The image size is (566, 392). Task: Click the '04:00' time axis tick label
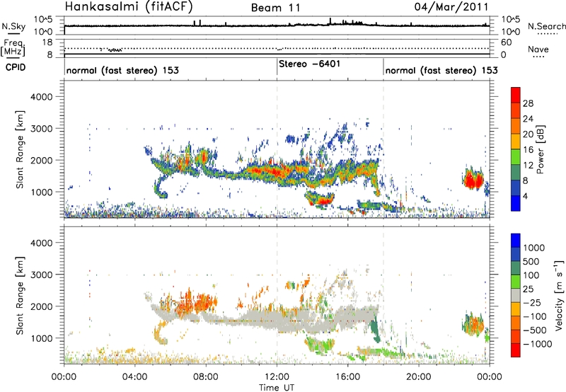pos(135,377)
